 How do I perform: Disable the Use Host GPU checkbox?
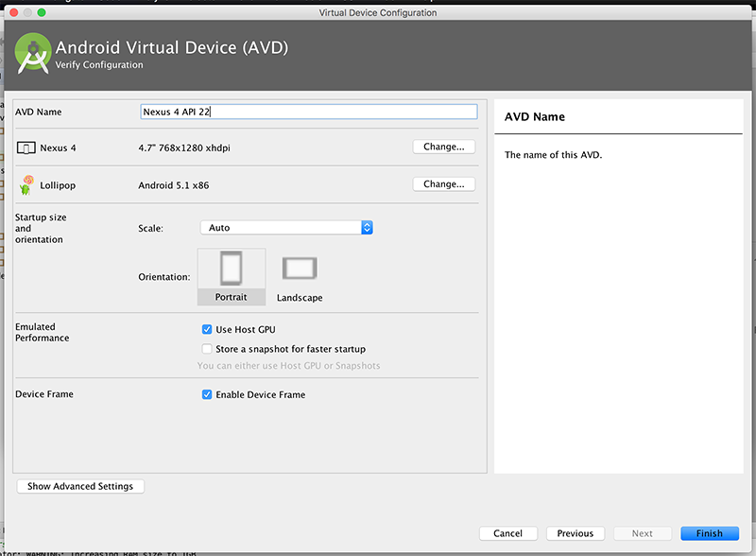point(206,329)
